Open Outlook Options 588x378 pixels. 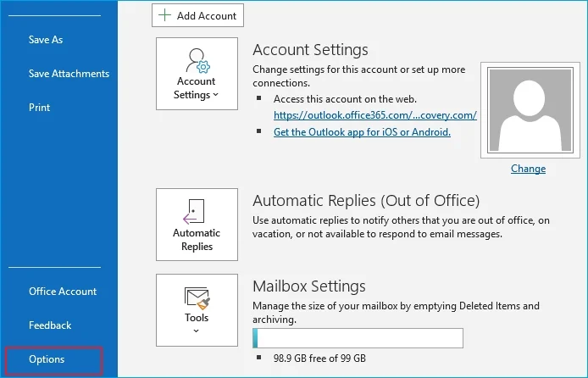click(x=47, y=359)
